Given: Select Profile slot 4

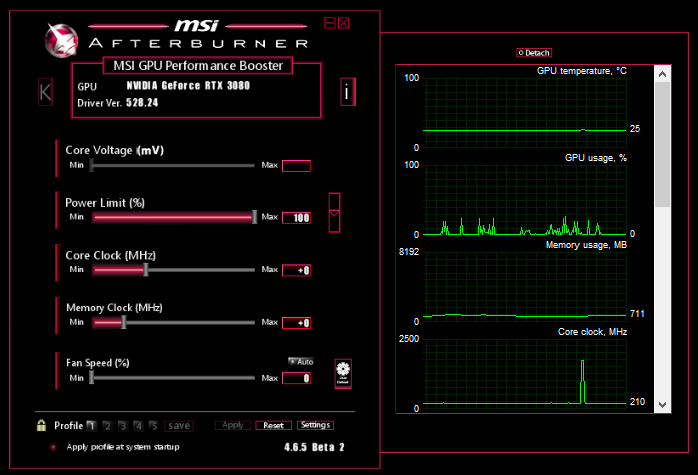Looking at the screenshot, I should pos(138,426).
